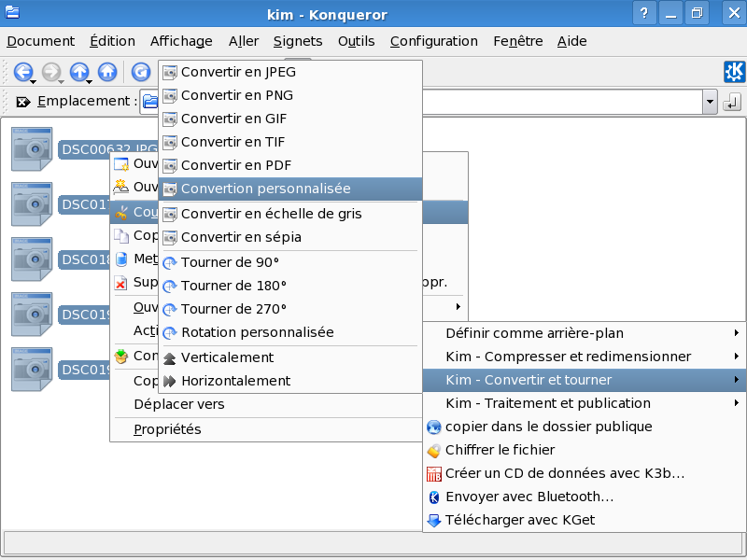Go back with the Back arrow button

tap(22, 72)
